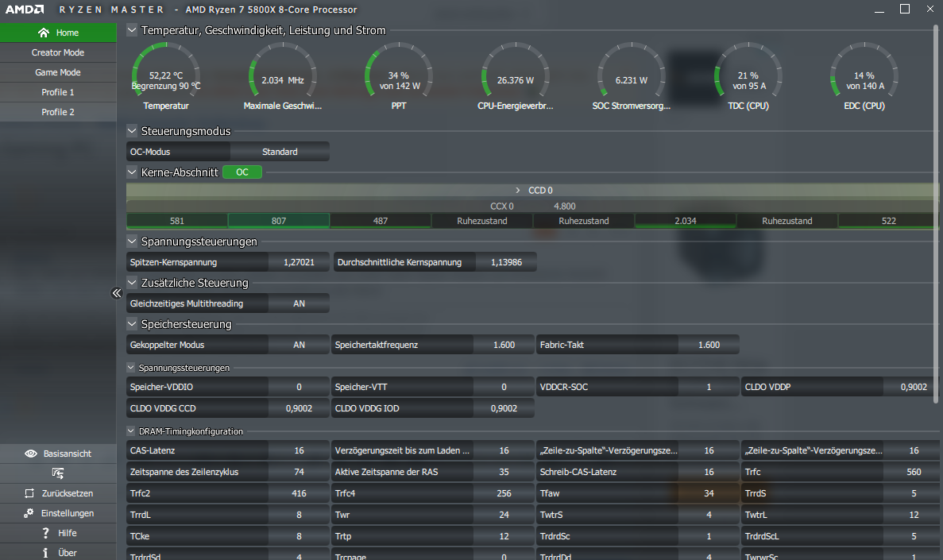Collapse Temperatur, Geschwindigkeit, Leistung und Strom section
The image size is (943, 560).
coord(132,29)
